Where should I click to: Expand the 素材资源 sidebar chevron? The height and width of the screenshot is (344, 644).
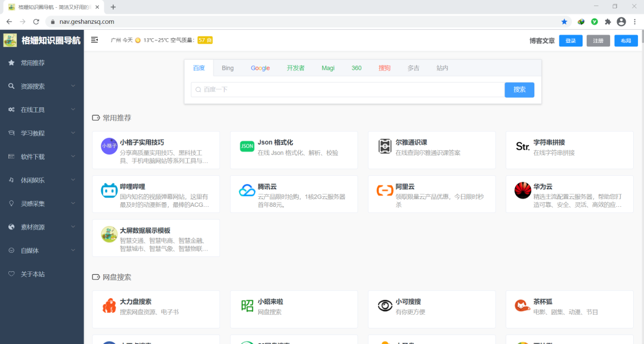73,226
